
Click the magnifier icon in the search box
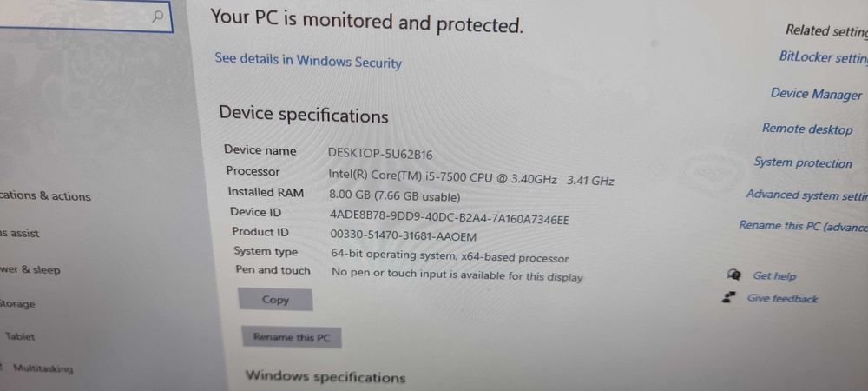pyautogui.click(x=157, y=16)
